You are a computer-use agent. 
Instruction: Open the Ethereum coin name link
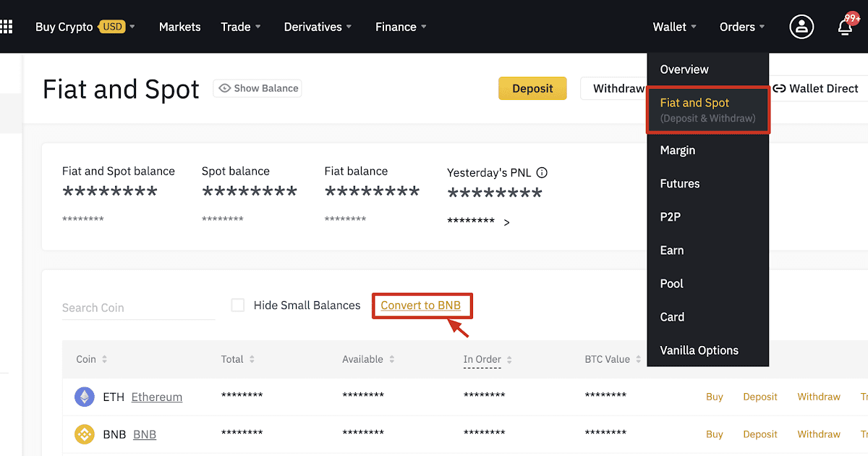click(x=157, y=397)
